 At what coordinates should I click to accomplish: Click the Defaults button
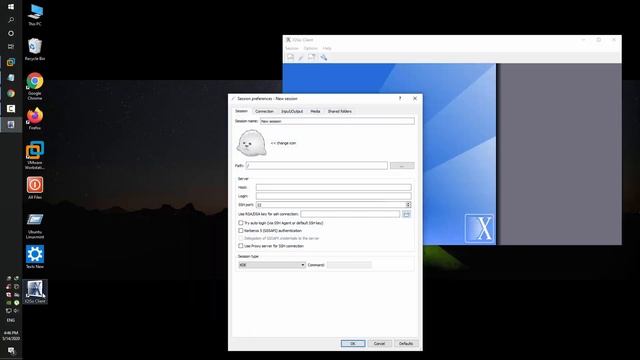tap(406, 344)
